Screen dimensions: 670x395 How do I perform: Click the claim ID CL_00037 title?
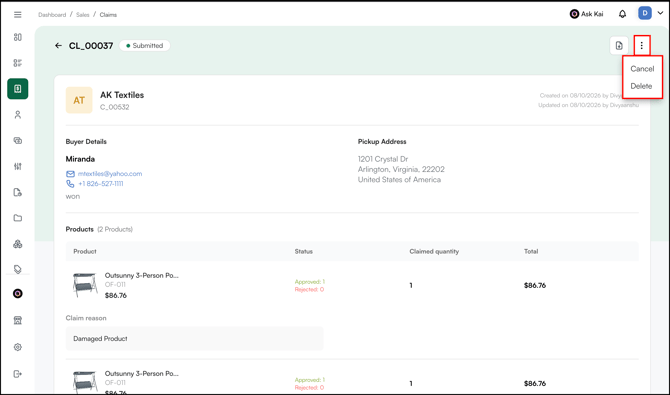[91, 46]
